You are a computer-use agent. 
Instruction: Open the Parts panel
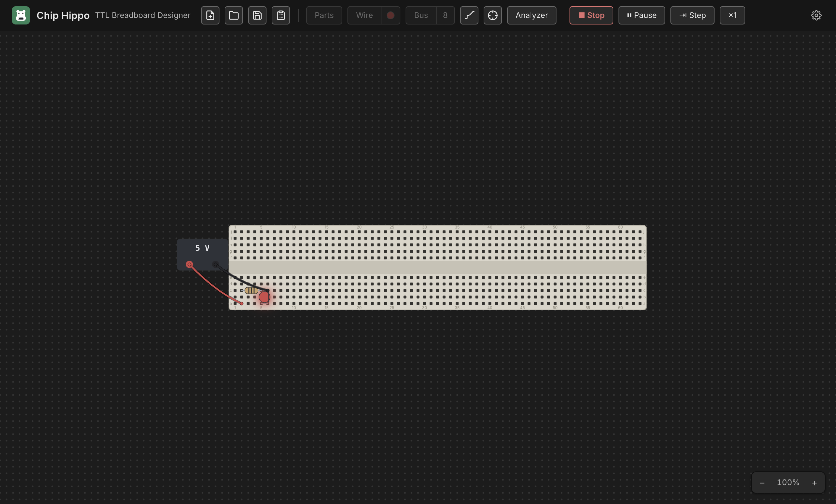coord(324,15)
